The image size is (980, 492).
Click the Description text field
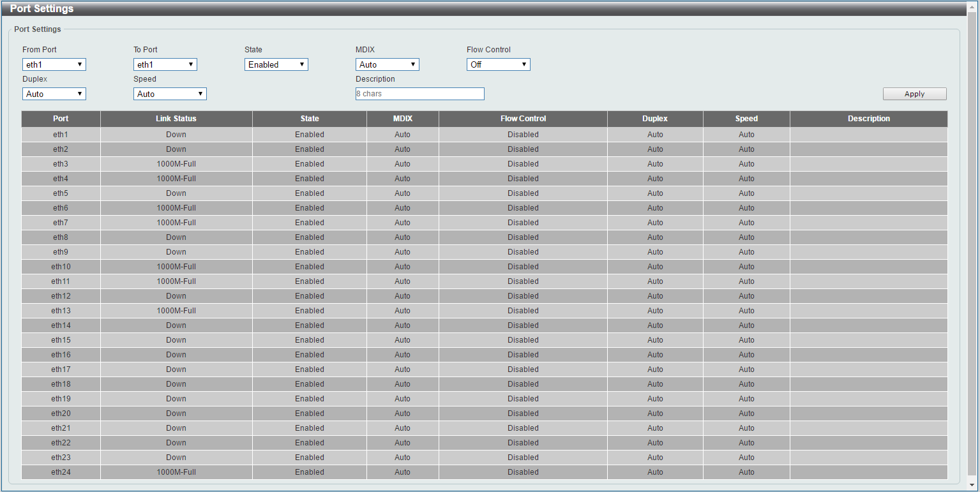point(419,94)
